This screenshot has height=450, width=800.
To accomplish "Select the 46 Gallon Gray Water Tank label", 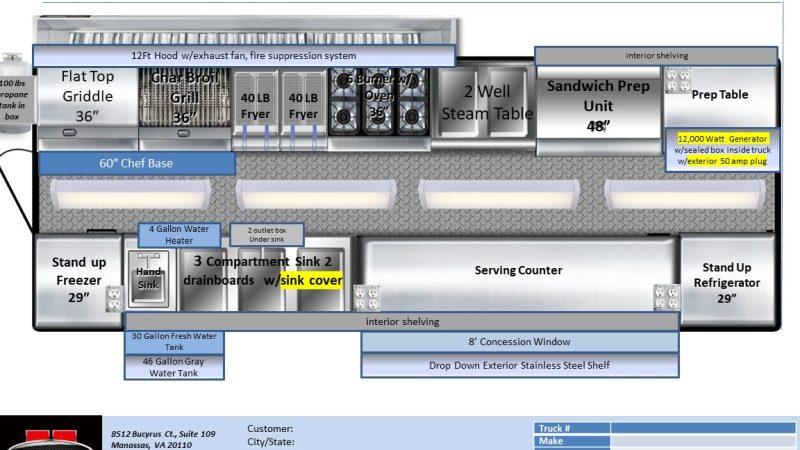I will 174,367.
